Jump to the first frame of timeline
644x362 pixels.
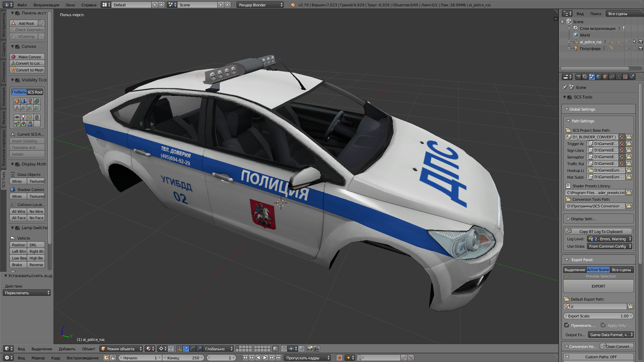[x=245, y=358]
